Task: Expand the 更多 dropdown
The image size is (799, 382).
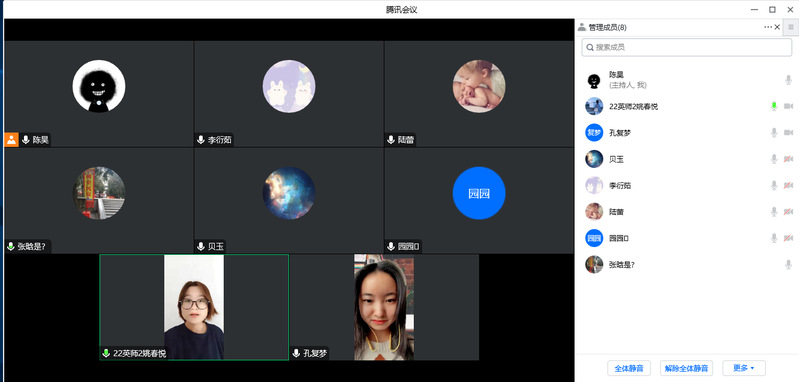Action: click(x=744, y=368)
